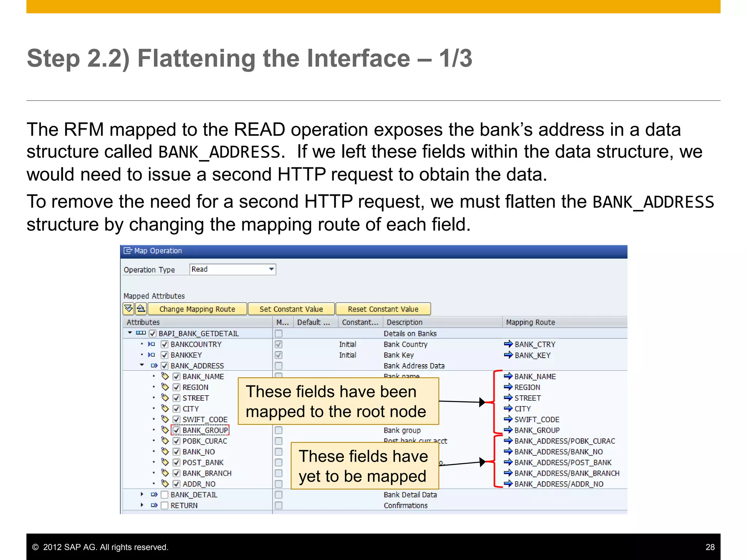Click the tag icon next to BANK_BRANCH
747x560 pixels.
pyautogui.click(x=165, y=473)
